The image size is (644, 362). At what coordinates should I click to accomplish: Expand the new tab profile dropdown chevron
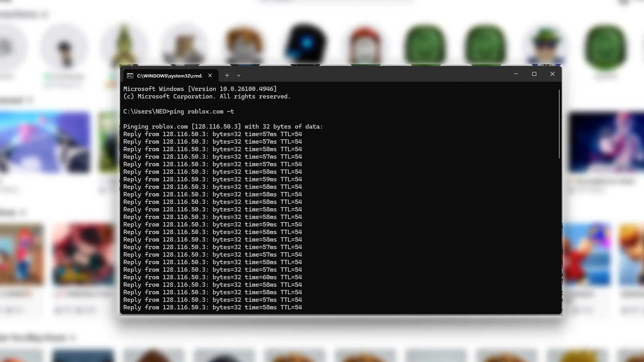coord(239,75)
